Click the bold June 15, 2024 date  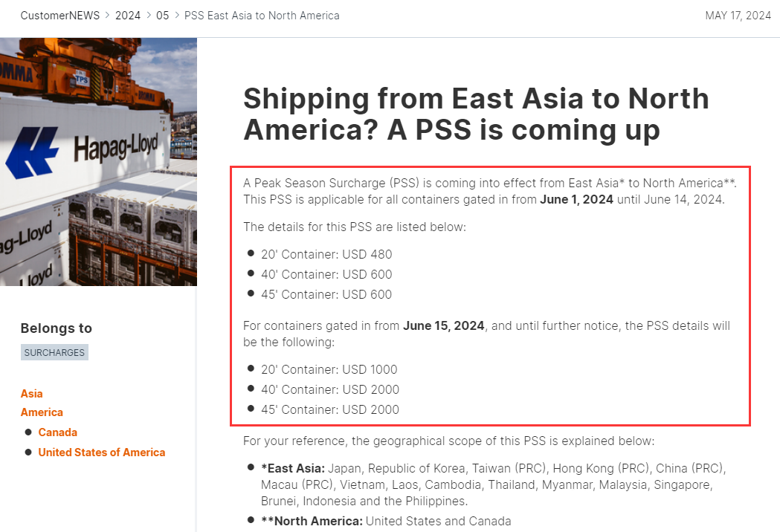coord(444,325)
